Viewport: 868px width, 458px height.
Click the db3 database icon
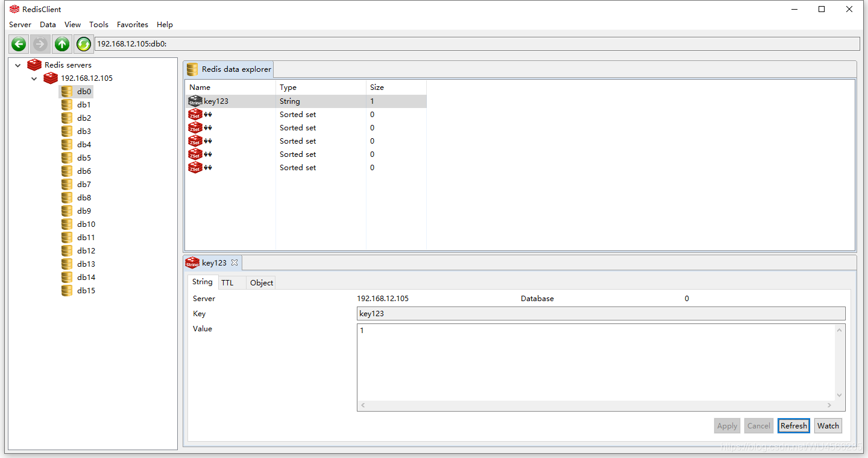point(67,132)
